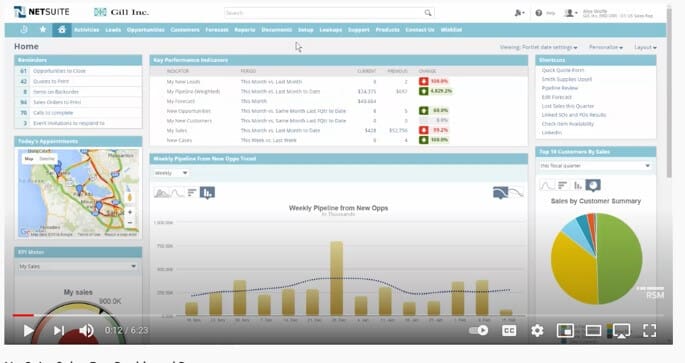Viewport: 685px width, 363px height.
Task: Click the green slice of the pie chart
Action: tap(620, 258)
